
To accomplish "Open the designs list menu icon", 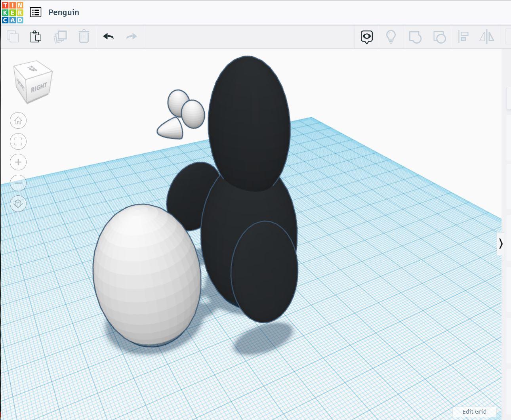I will (36, 12).
